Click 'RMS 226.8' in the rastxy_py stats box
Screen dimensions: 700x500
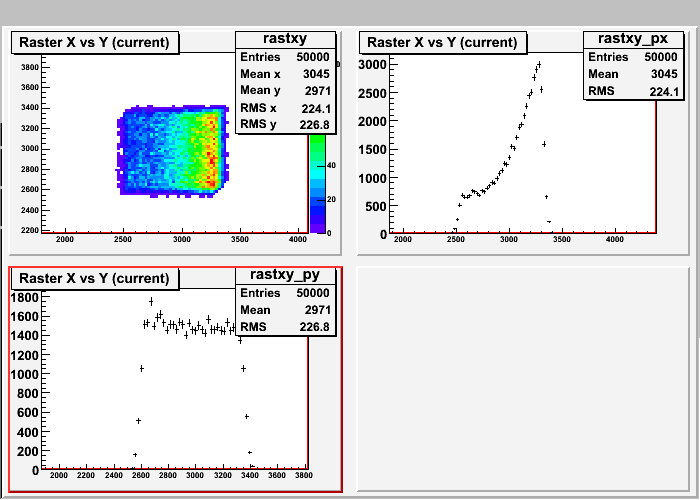(285, 327)
